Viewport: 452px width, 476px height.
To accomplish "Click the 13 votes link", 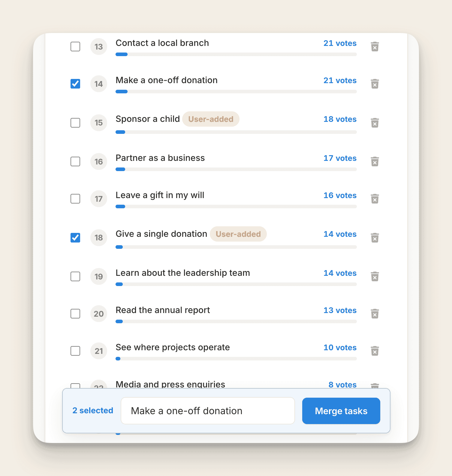I will tap(340, 310).
